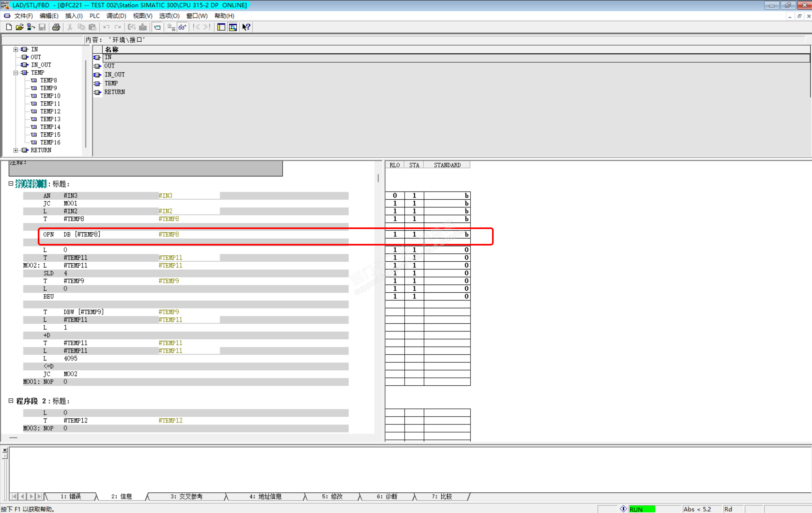Click the Print toolbar icon
This screenshot has height=513, width=812.
(x=56, y=27)
